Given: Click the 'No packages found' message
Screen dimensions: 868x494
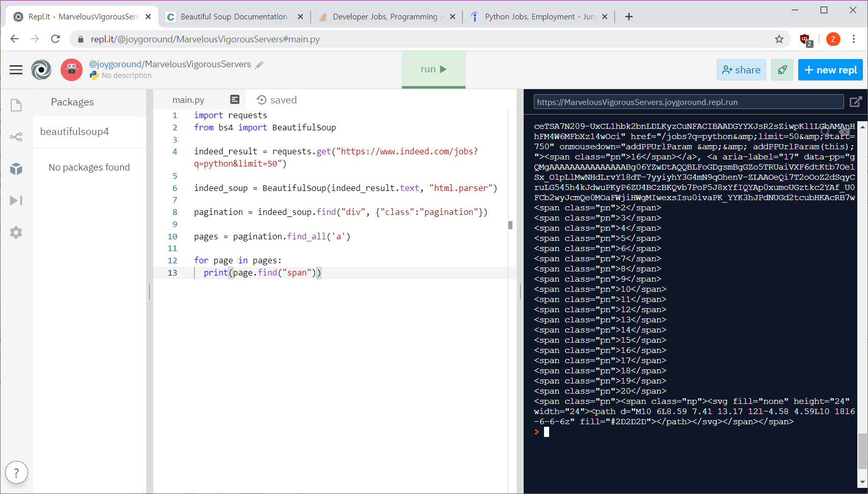Looking at the screenshot, I should pyautogui.click(x=89, y=168).
